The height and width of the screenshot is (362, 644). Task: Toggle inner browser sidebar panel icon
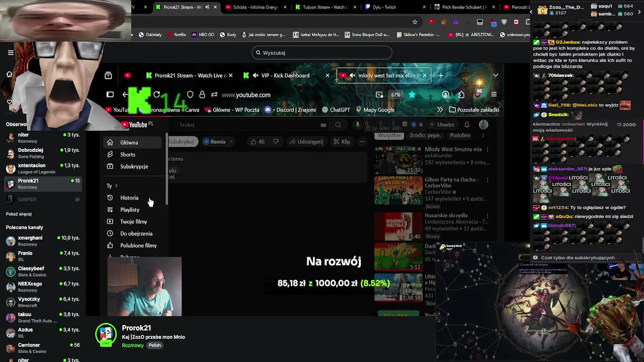(110, 95)
